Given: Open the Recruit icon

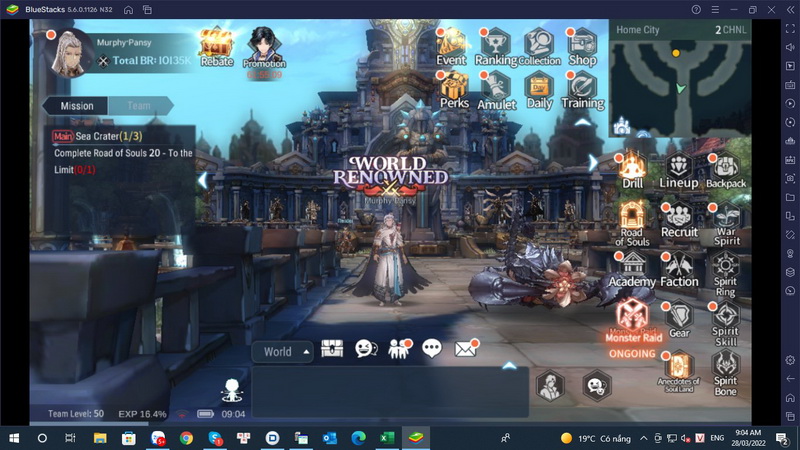Looking at the screenshot, I should [679, 219].
